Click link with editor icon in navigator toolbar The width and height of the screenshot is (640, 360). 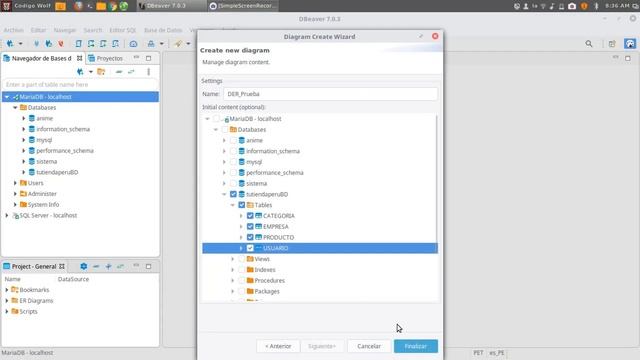tap(131, 72)
